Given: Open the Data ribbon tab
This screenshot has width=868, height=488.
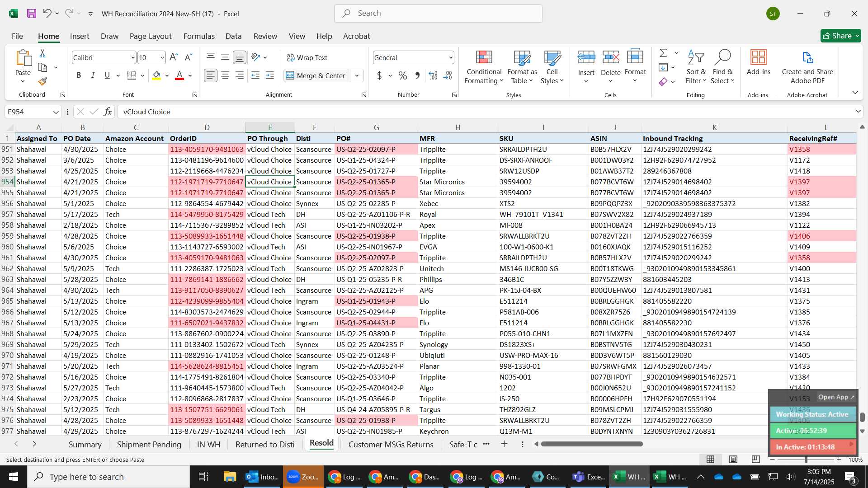Looking at the screenshot, I should tap(233, 36).
